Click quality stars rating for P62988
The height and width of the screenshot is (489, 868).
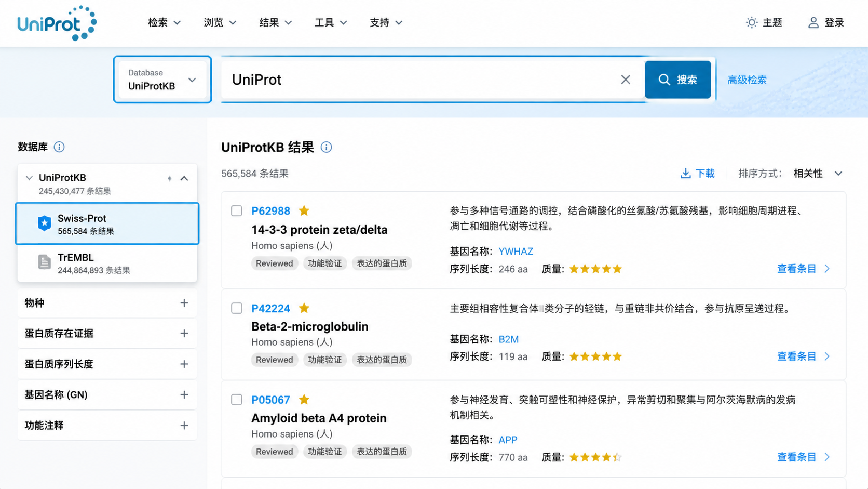[595, 269]
